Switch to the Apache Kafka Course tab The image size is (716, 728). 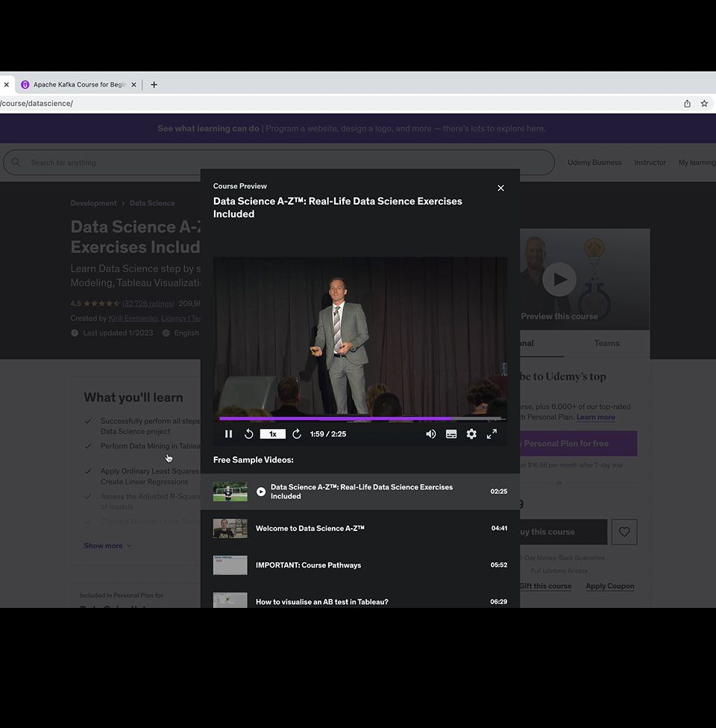79,84
